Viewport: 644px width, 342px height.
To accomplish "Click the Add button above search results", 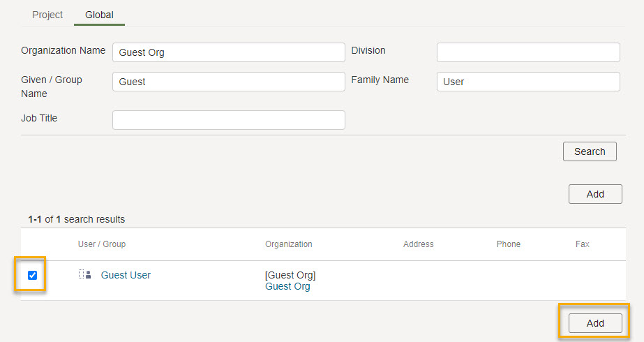I will pos(594,194).
